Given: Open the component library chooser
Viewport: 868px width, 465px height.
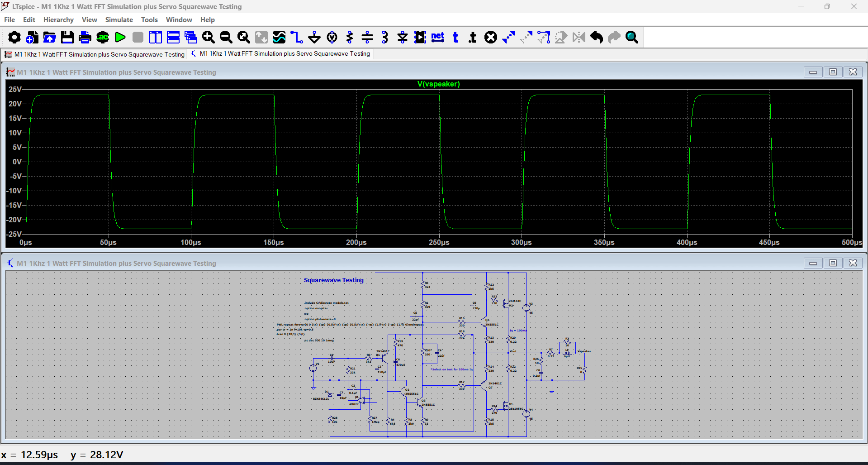Looking at the screenshot, I should click(420, 37).
